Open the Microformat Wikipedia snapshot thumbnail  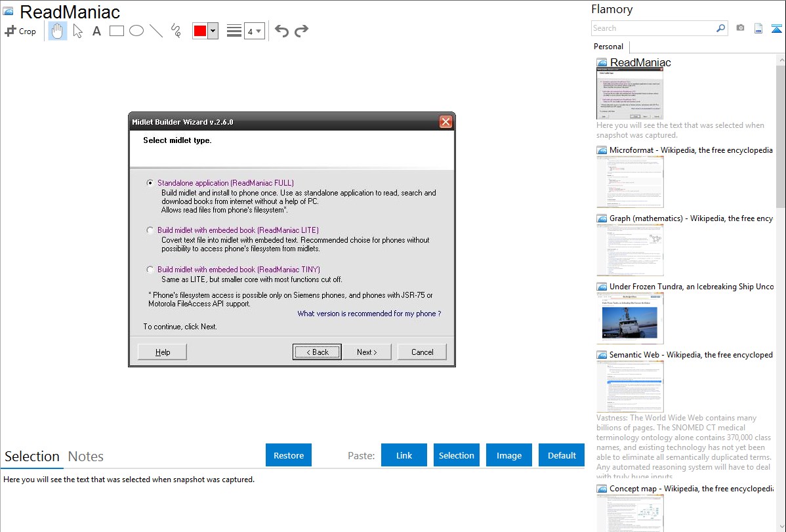630,182
